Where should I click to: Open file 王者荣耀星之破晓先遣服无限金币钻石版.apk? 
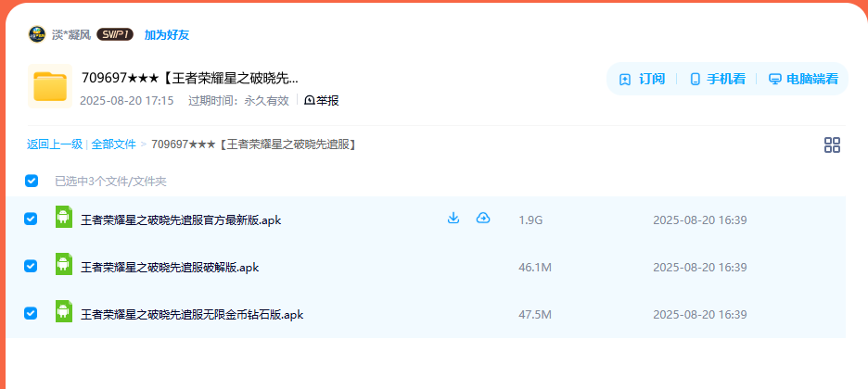[192, 315]
